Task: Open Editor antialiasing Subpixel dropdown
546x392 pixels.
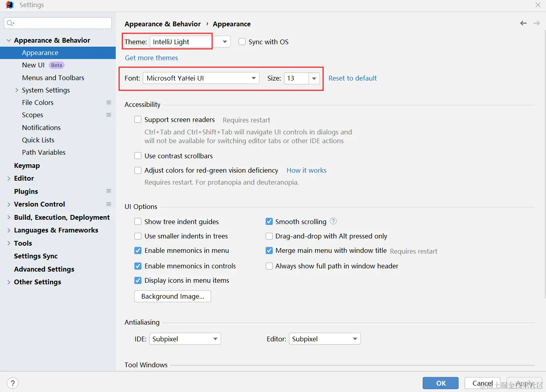Action: click(x=325, y=339)
